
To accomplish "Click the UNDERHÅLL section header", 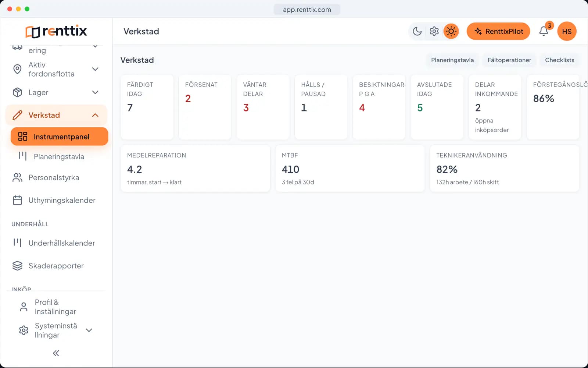I will 30,224.
